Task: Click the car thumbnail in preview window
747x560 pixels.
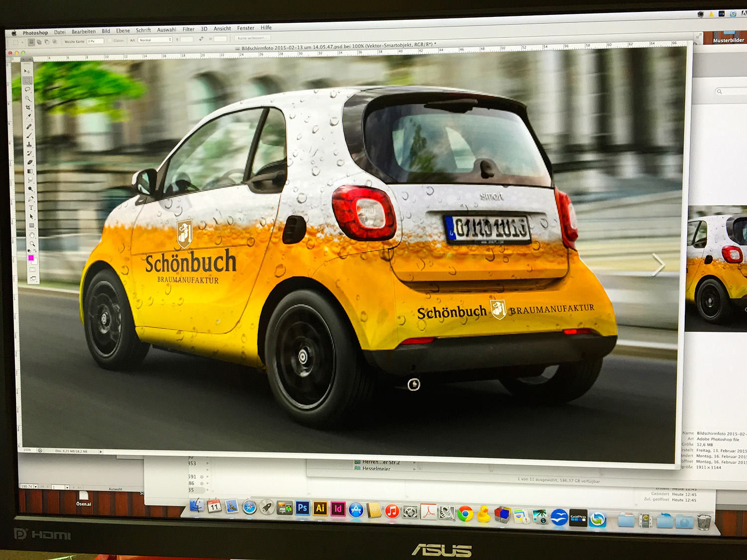Action: point(716,269)
